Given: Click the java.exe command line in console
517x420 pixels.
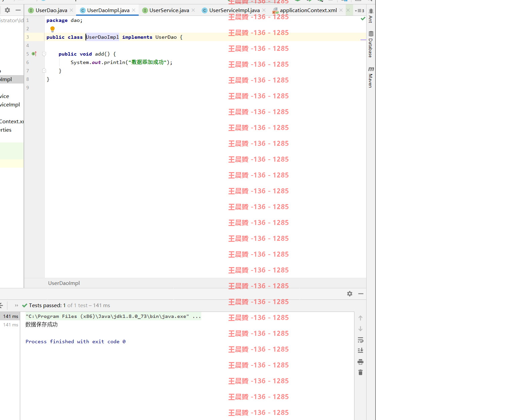Looking at the screenshot, I should pos(113,316).
